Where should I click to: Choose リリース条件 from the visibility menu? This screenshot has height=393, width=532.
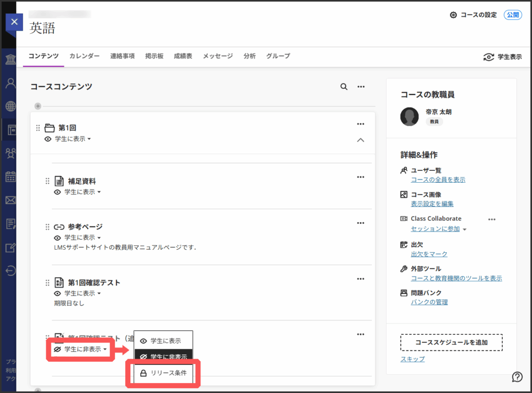pyautogui.click(x=163, y=373)
